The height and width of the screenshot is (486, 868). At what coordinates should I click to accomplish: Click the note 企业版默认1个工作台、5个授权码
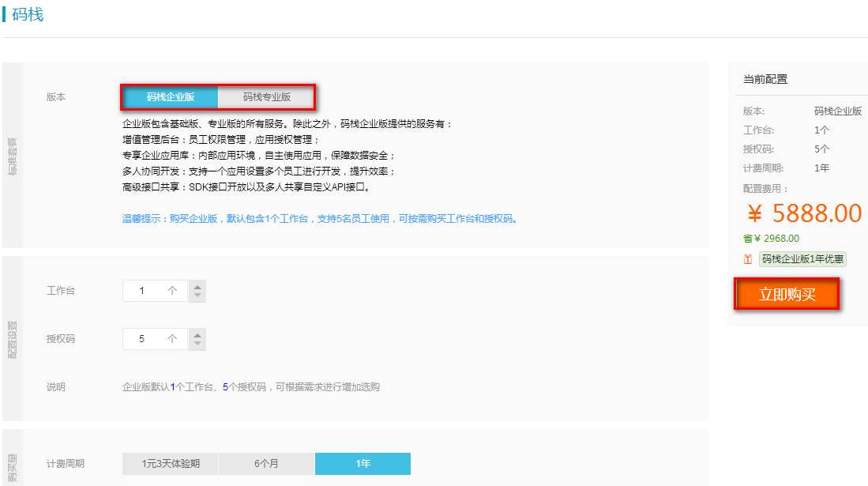(251, 386)
